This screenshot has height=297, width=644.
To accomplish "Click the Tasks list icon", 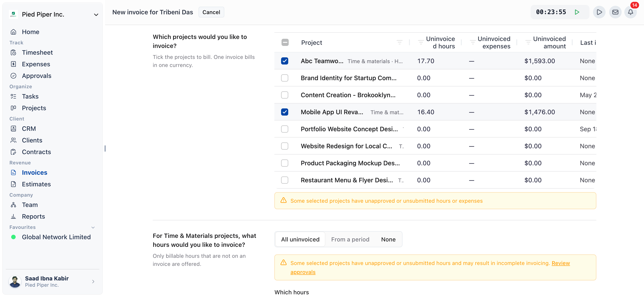I will (x=13, y=96).
